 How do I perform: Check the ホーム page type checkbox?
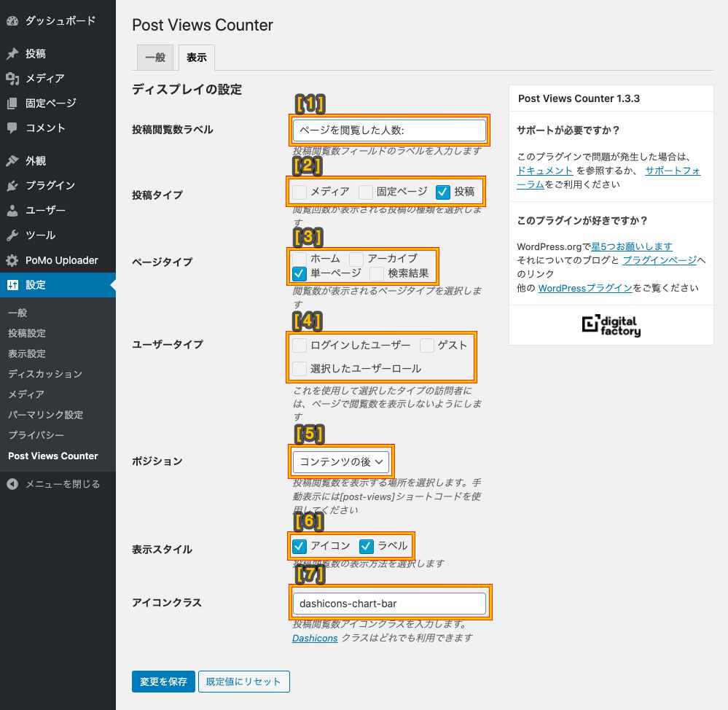[300, 259]
